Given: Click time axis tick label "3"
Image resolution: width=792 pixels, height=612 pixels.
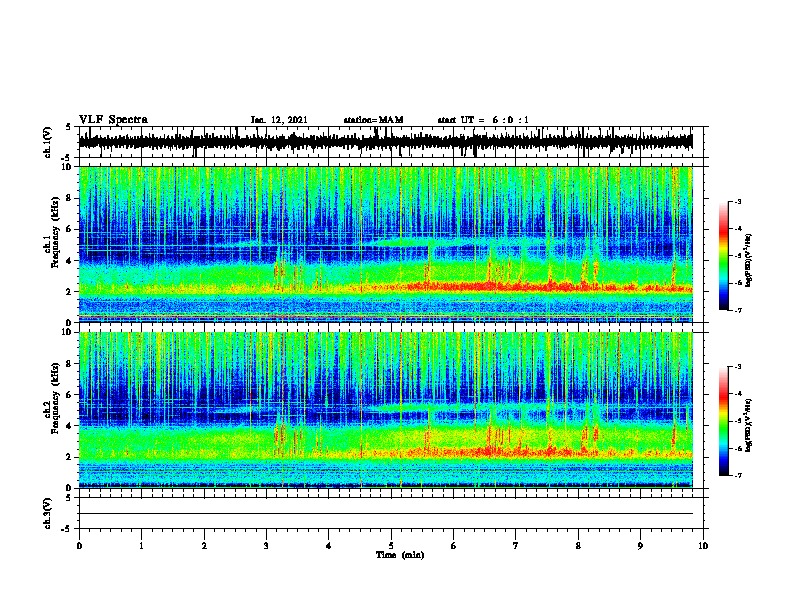Looking at the screenshot, I should point(266,546).
